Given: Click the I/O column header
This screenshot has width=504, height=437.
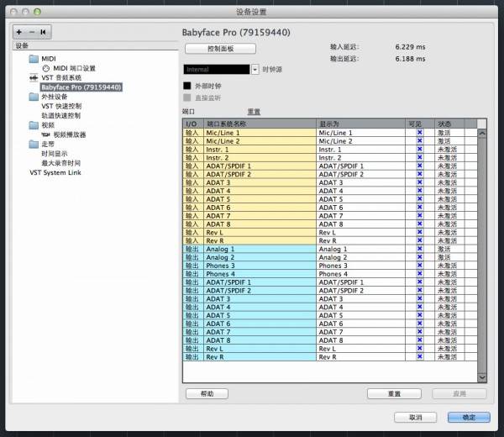Looking at the screenshot, I should (193, 124).
